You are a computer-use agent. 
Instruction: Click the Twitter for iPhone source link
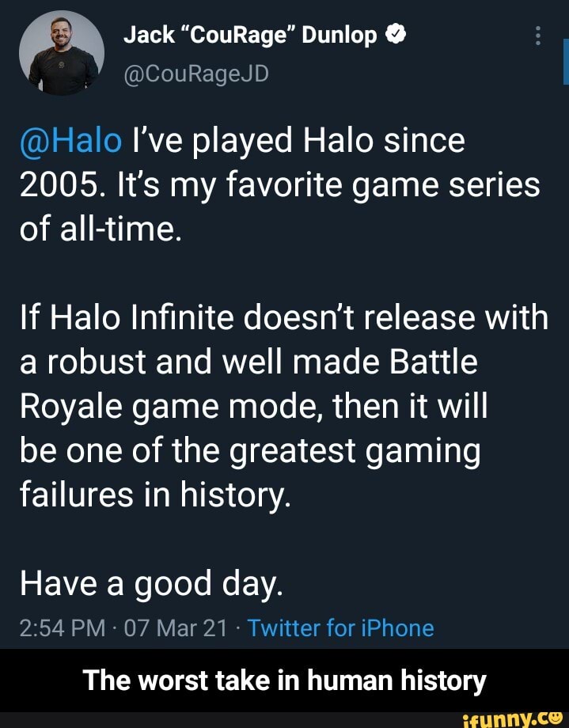coord(340,628)
